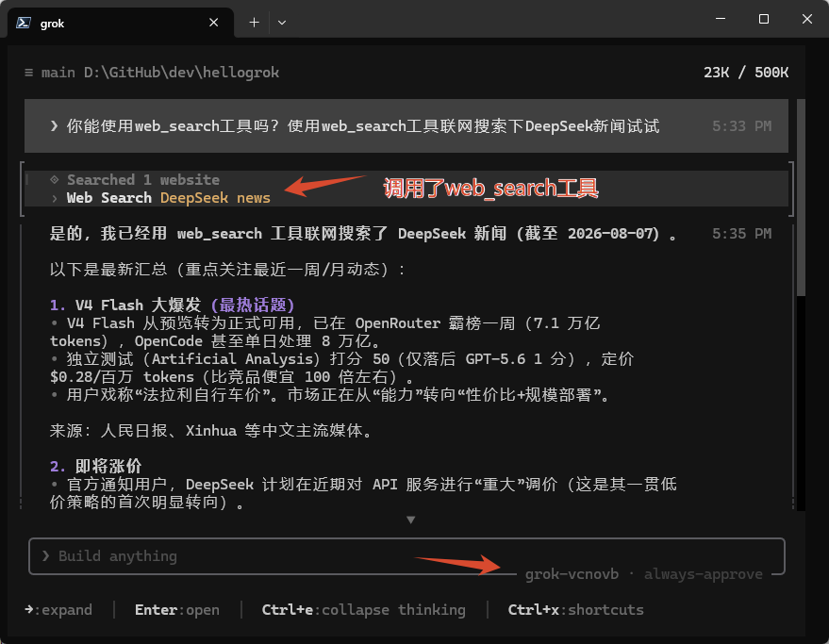Select the grok tab
This screenshot has height=644, width=829.
click(x=121, y=23)
